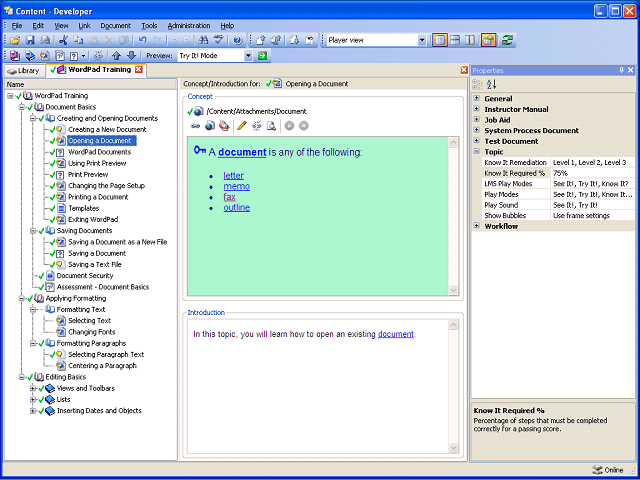The image size is (640, 480).
Task: Click the green refresh arrows icon
Action: coord(507,40)
